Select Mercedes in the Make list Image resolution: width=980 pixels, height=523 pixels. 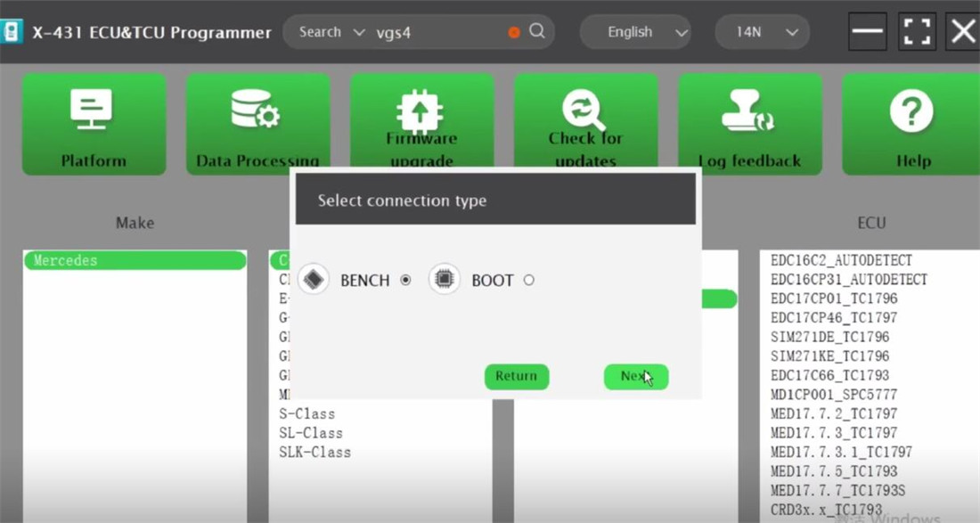click(x=135, y=260)
